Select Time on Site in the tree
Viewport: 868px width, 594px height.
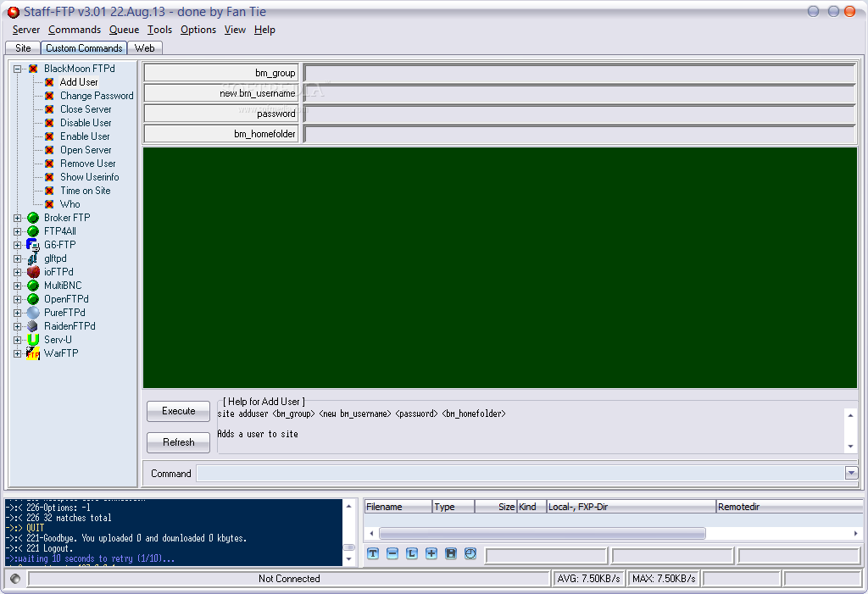click(86, 191)
